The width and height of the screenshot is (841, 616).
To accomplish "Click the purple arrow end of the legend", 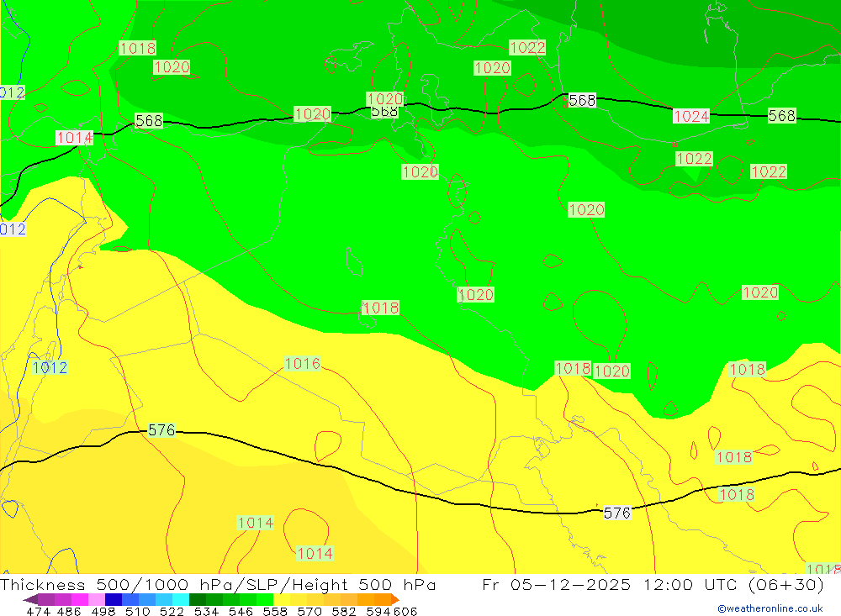I will 30,599.
